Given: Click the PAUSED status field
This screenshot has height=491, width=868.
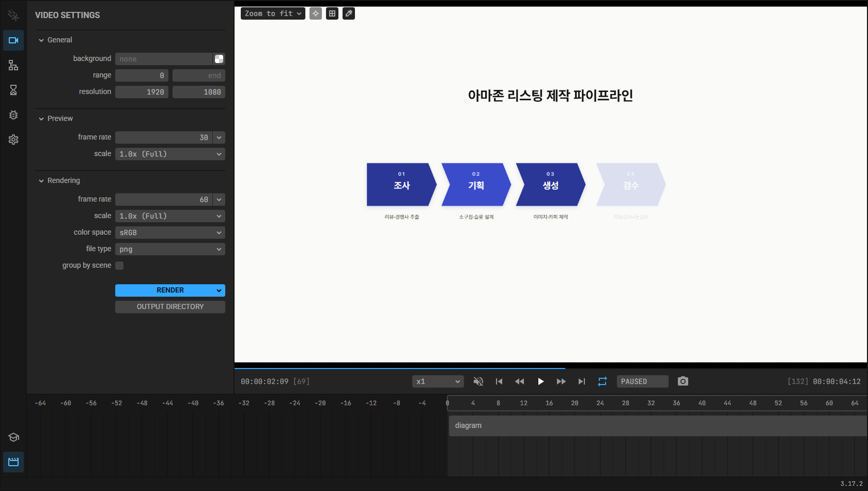Looking at the screenshot, I should click(x=643, y=381).
